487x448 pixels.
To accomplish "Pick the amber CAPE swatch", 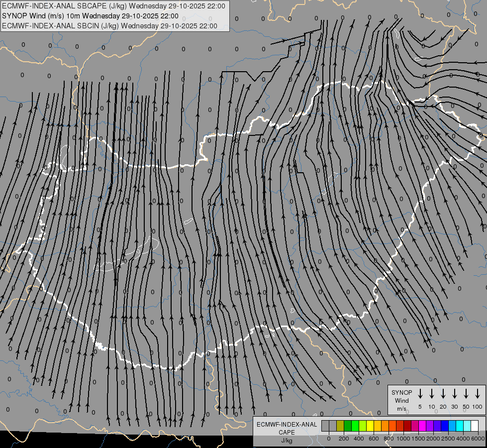I will [x=378, y=426].
